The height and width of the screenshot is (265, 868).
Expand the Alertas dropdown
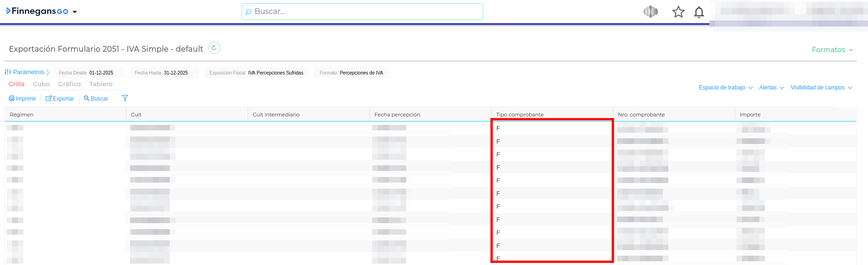click(771, 88)
